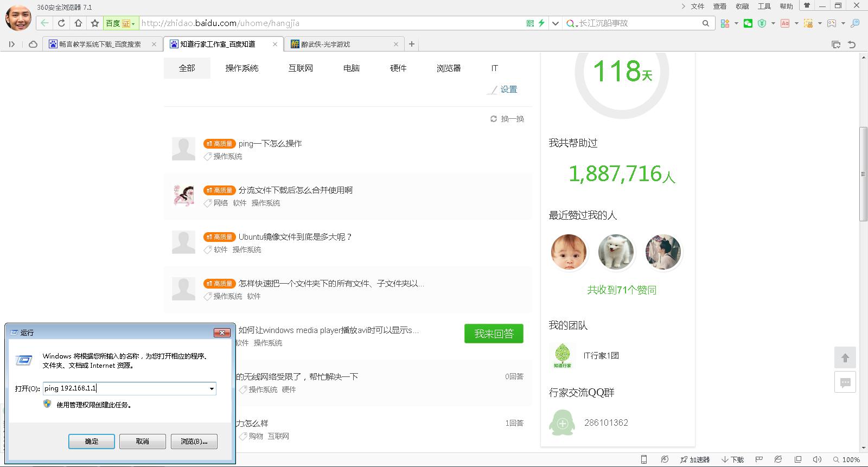Click the IE compatibility icon in status bar
Image resolution: width=868 pixels, height=467 pixels.
point(778,459)
